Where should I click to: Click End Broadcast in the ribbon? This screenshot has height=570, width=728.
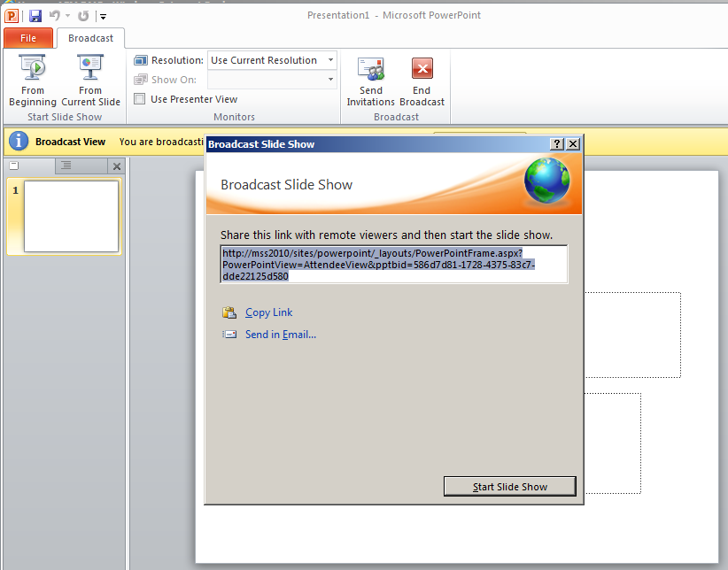point(422,80)
